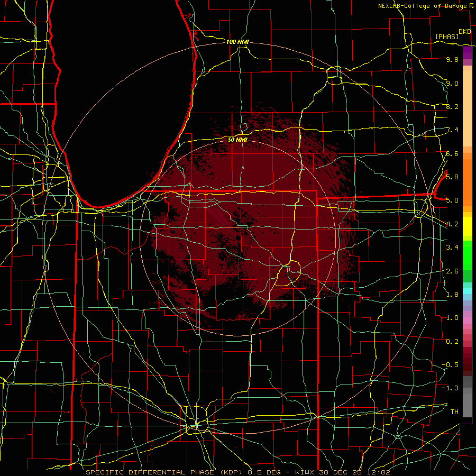Click the KIWX station ID in the caption

click(305, 472)
